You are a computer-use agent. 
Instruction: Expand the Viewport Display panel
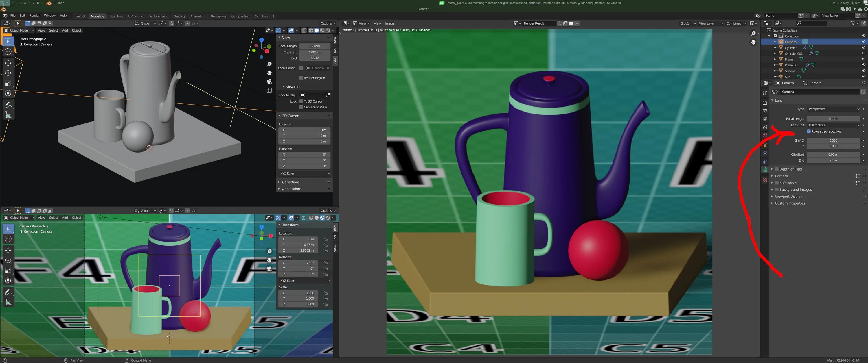click(x=788, y=196)
